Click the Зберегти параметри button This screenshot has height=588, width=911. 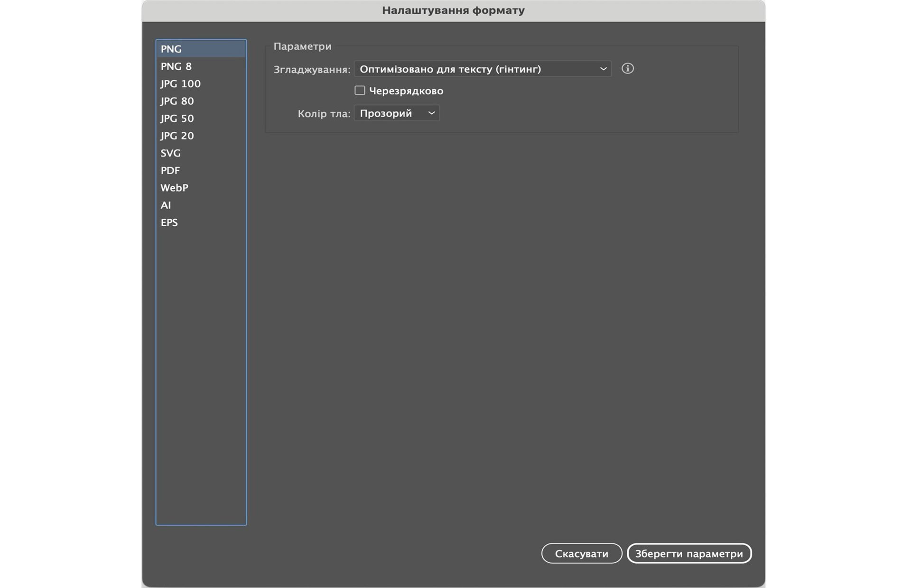(x=689, y=553)
